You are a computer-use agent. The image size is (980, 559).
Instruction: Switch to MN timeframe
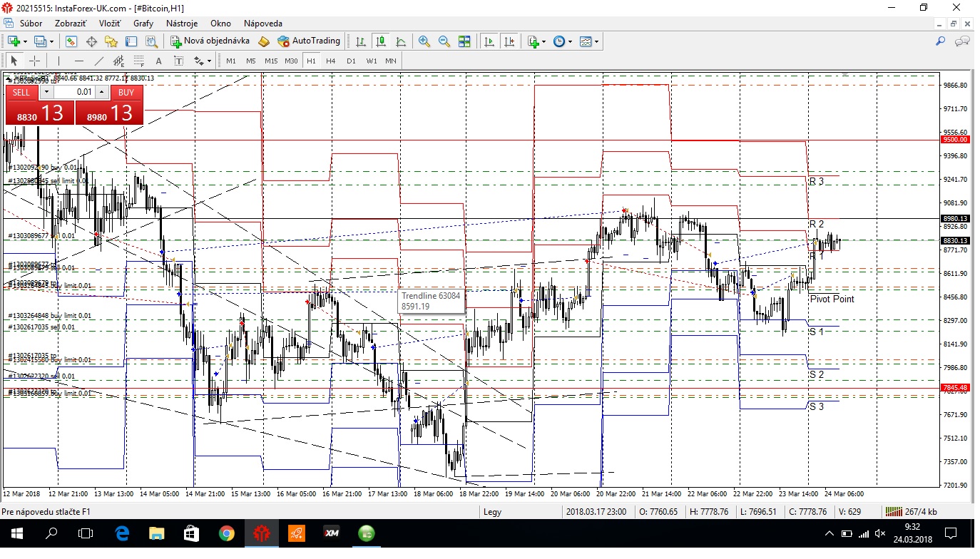click(391, 61)
